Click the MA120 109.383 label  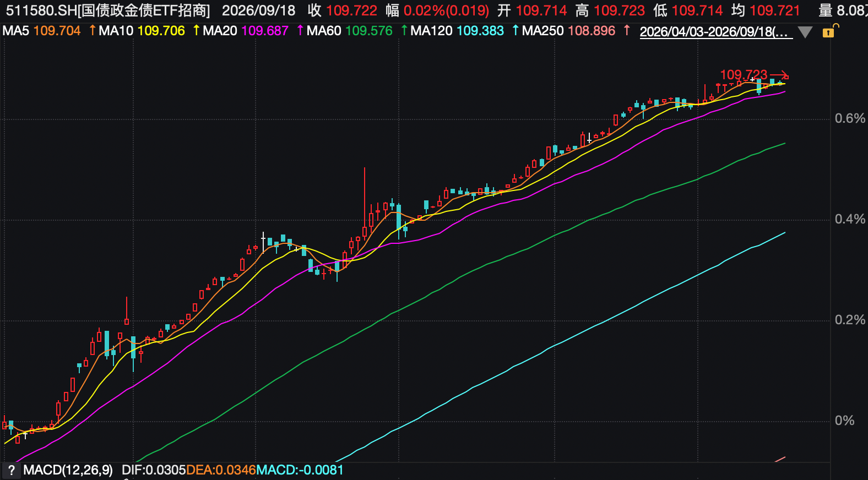pos(457,31)
